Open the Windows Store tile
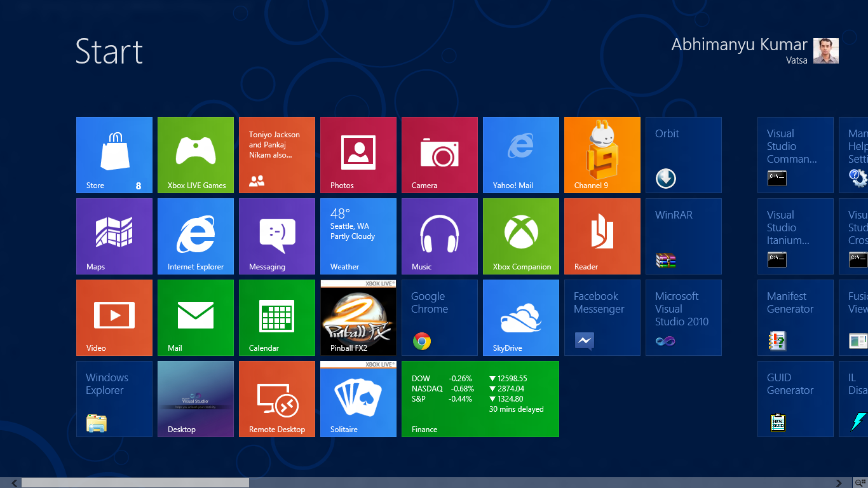This screenshot has height=488, width=868. coord(114,155)
